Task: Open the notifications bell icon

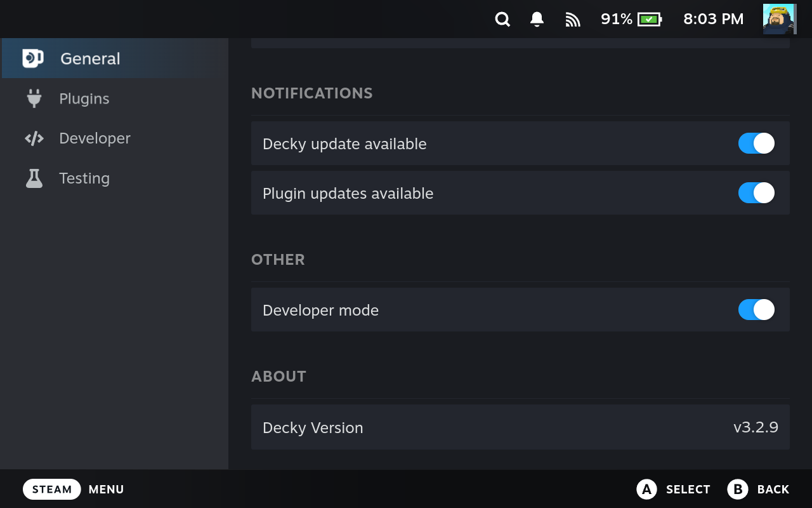Action: [x=537, y=19]
